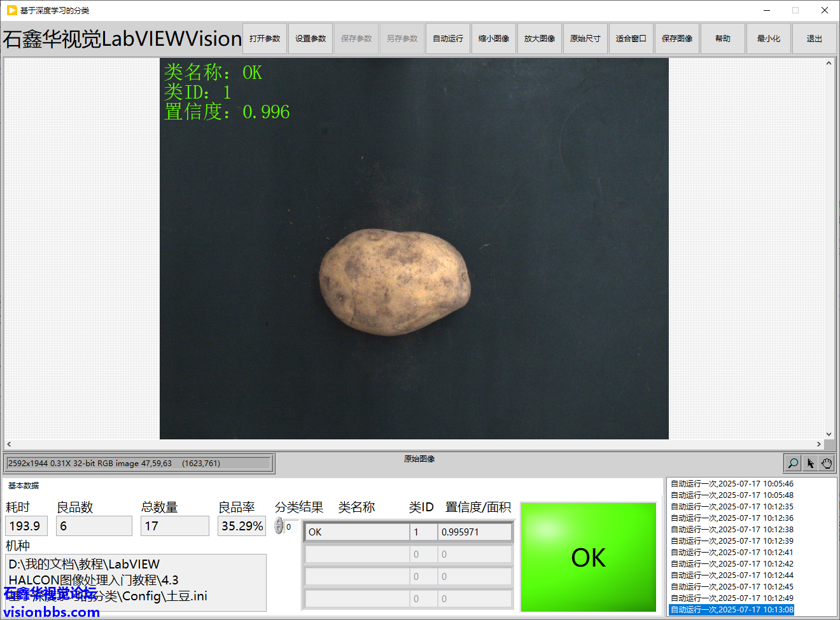Click the 打开参数 button

pos(265,39)
